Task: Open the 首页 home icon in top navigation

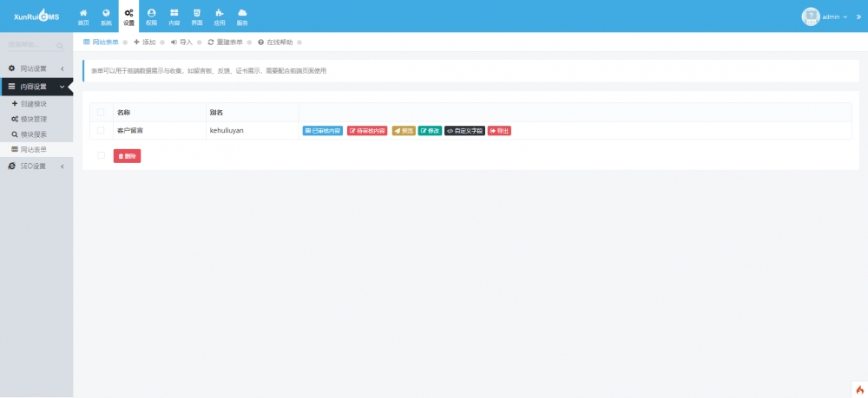Action: coord(83,16)
